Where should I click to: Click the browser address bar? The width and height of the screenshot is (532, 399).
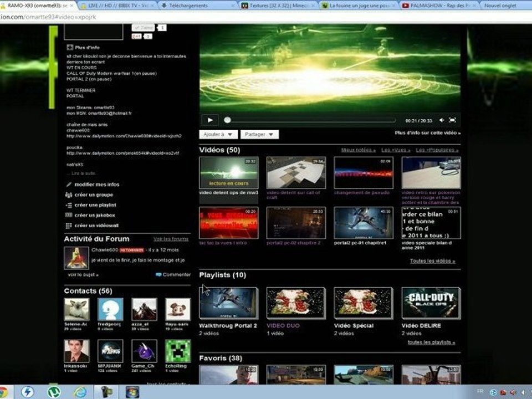coord(265,17)
